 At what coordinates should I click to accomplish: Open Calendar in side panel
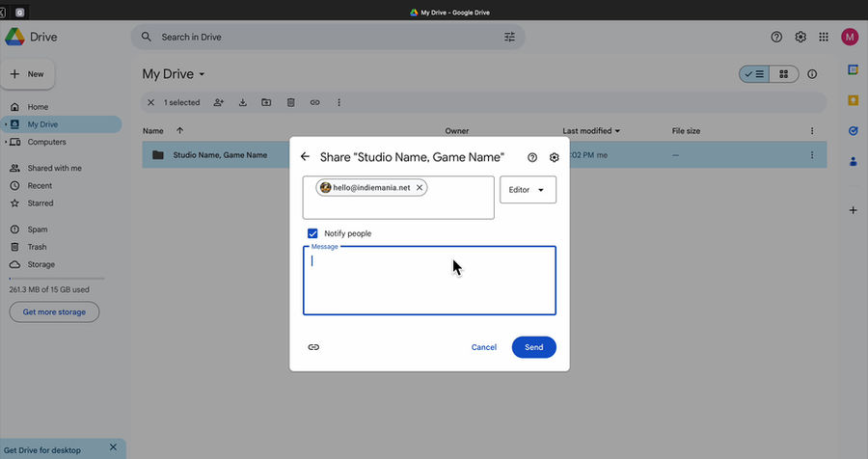coord(854,69)
